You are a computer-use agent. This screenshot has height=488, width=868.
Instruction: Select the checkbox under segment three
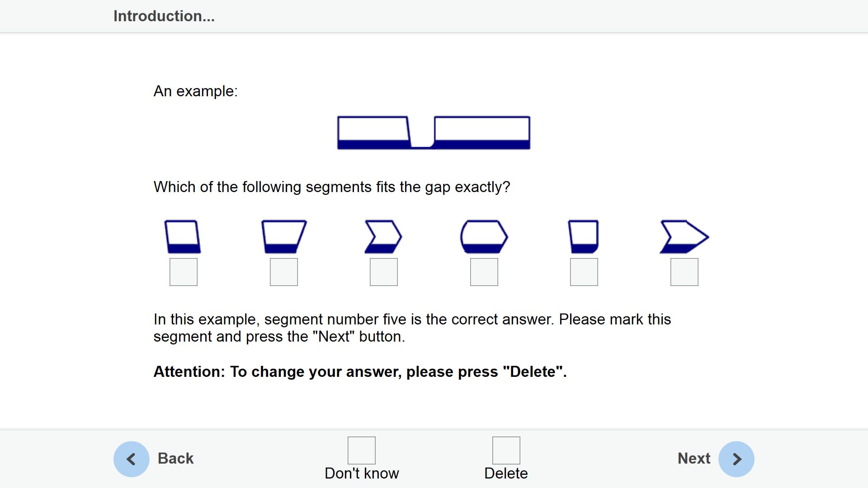point(384,272)
